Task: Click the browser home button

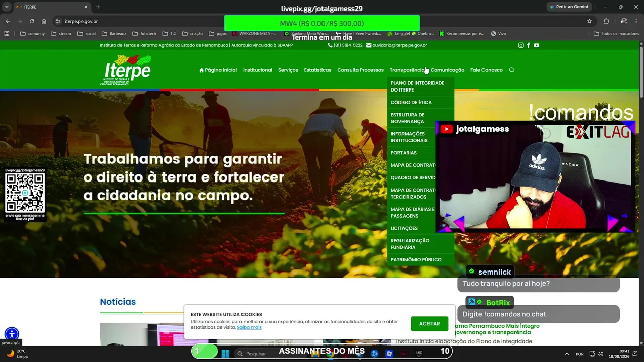Action: click(44, 21)
